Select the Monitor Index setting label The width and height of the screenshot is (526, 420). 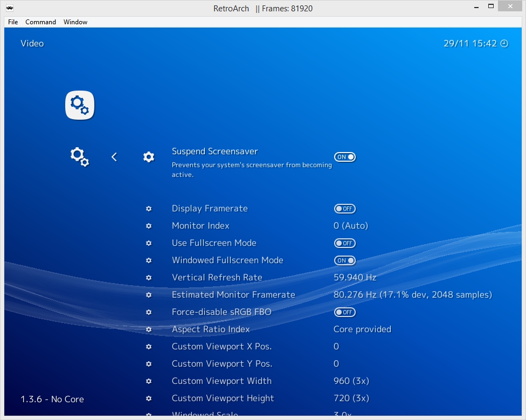coord(200,226)
